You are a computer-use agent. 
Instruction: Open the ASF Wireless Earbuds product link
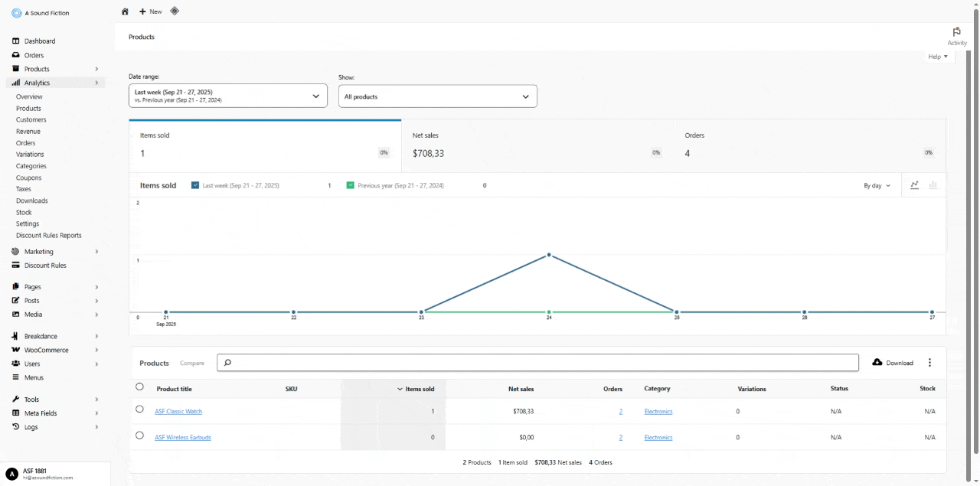click(x=183, y=437)
